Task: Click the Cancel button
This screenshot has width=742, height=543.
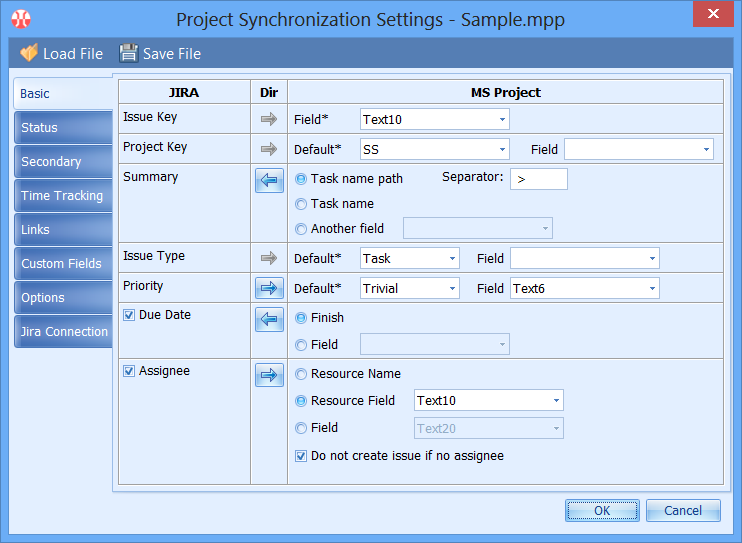Action: click(x=683, y=511)
